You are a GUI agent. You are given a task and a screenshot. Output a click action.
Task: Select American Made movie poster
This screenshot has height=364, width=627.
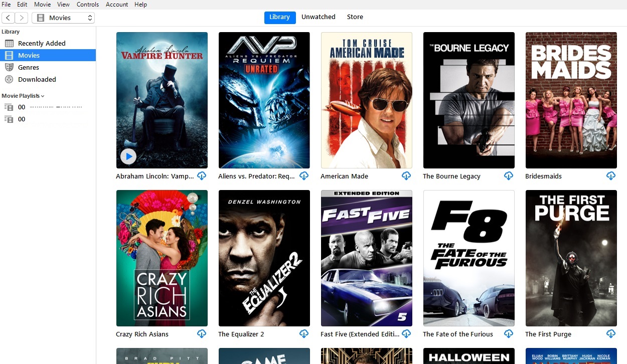coord(367,100)
